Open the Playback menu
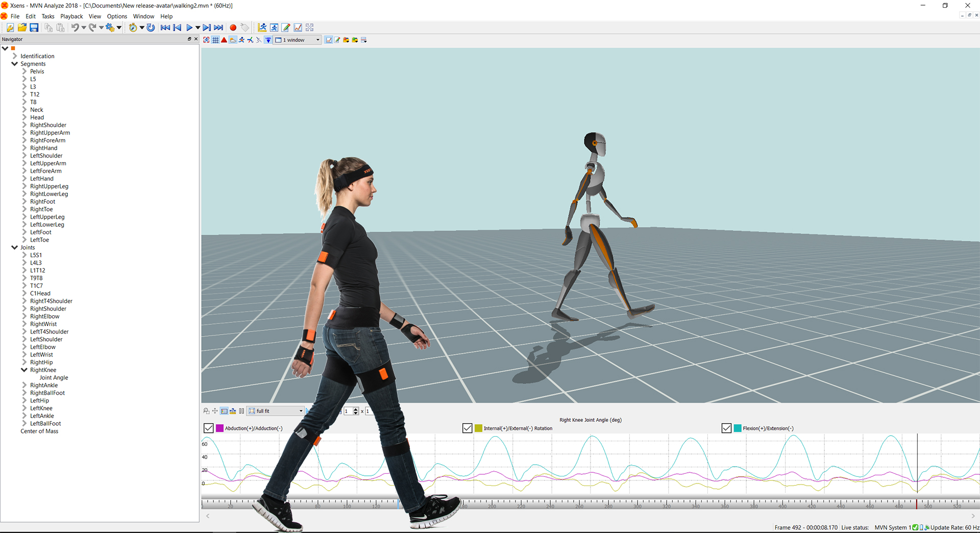This screenshot has width=980, height=533. point(71,16)
